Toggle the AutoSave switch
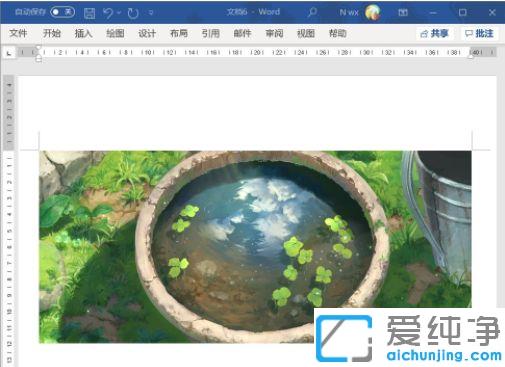 pos(62,12)
